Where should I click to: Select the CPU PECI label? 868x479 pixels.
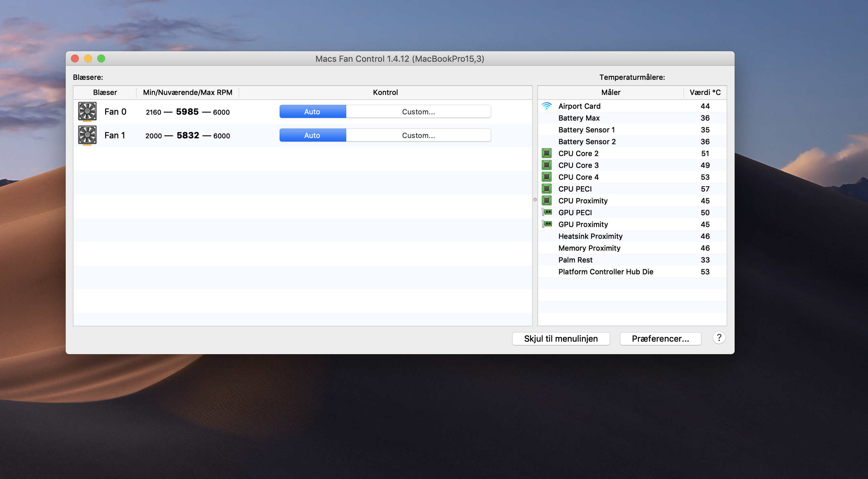point(575,189)
